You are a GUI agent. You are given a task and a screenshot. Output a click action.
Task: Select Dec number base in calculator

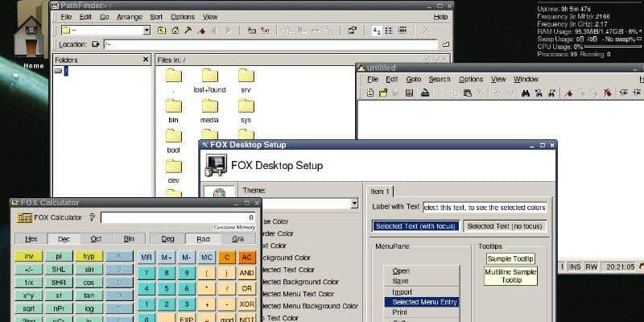(x=64, y=238)
